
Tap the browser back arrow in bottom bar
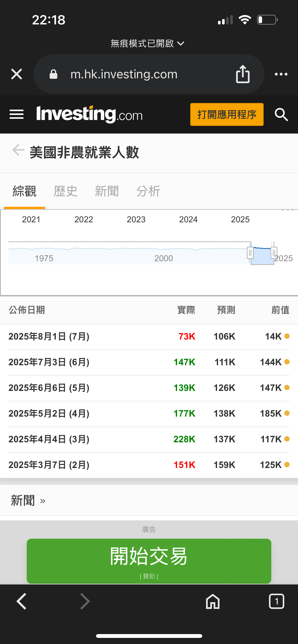(21, 601)
